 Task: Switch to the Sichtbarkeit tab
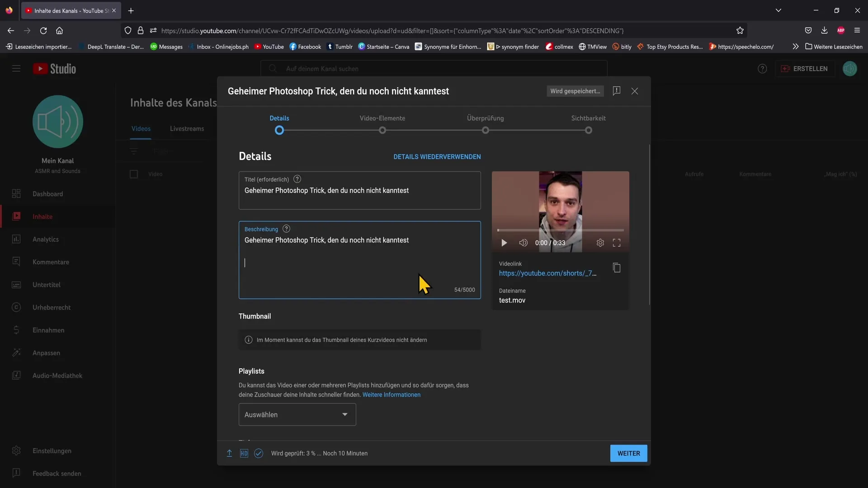[589, 118]
